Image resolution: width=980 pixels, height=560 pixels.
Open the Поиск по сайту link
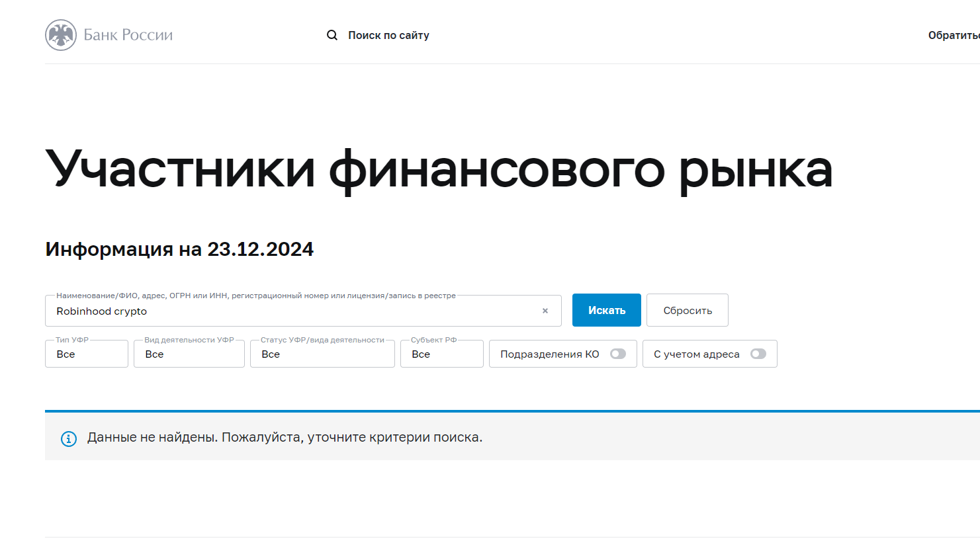tap(388, 35)
